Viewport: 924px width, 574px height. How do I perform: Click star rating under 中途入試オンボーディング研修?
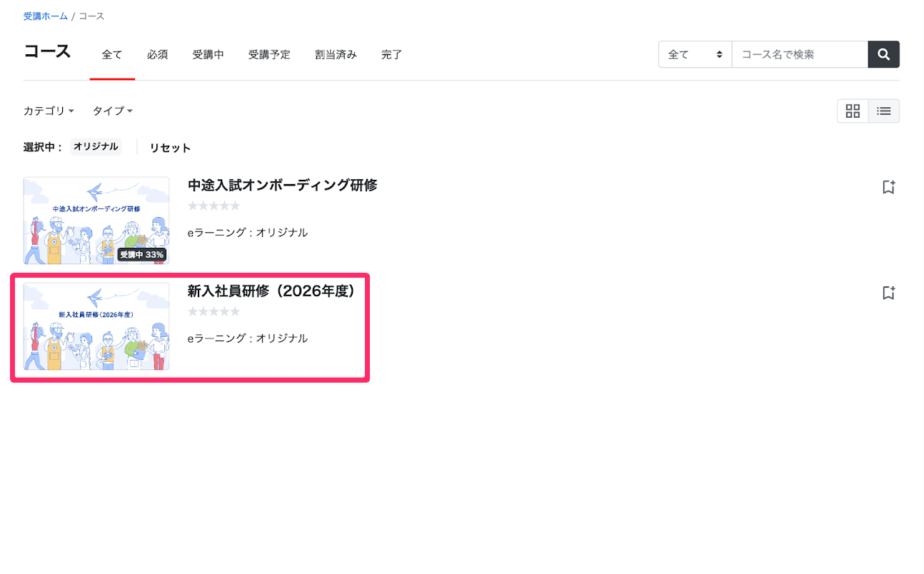(x=214, y=206)
